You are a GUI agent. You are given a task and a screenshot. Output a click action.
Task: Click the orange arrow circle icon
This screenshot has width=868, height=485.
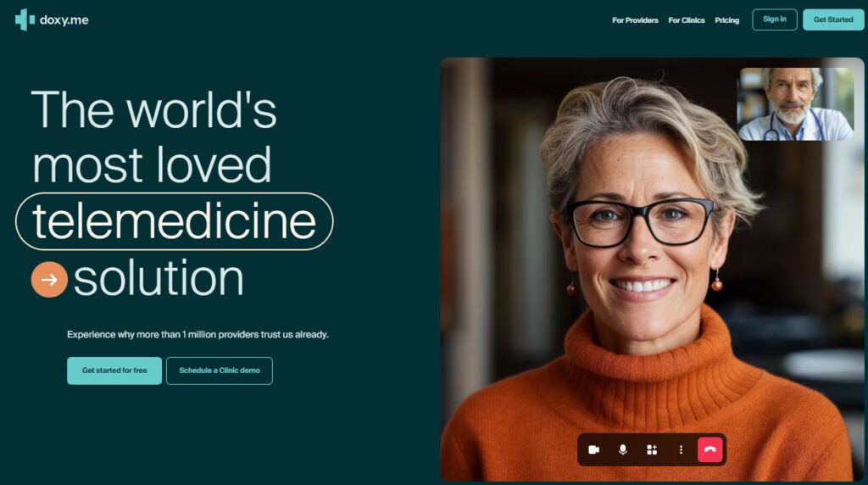(x=49, y=280)
